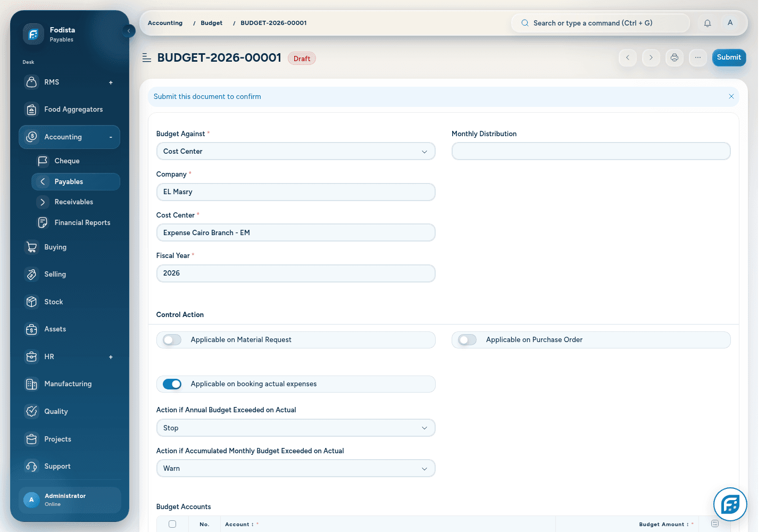The height and width of the screenshot is (532, 766).
Task: Expand the HR sidebar section
Action: pyautogui.click(x=111, y=357)
